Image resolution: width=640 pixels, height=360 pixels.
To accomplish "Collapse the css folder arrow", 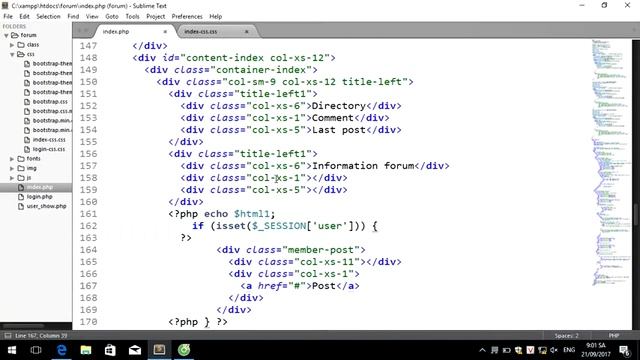I will pyautogui.click(x=12, y=54).
